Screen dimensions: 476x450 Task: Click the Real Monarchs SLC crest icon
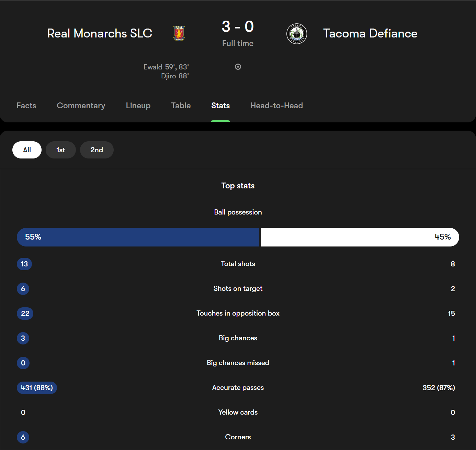pyautogui.click(x=179, y=33)
